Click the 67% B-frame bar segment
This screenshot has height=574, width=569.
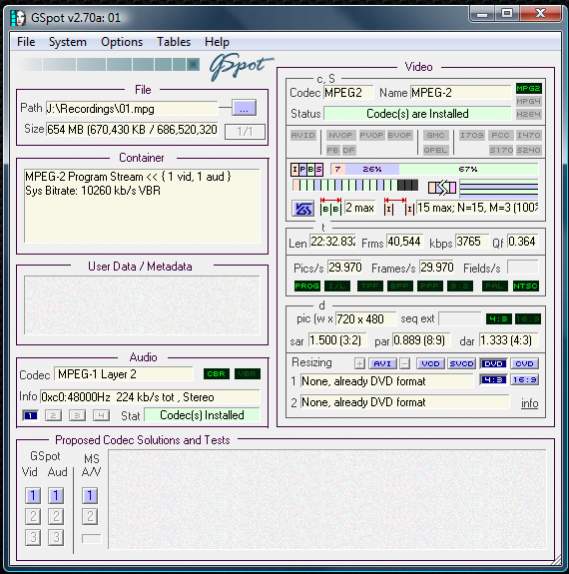tap(468, 169)
